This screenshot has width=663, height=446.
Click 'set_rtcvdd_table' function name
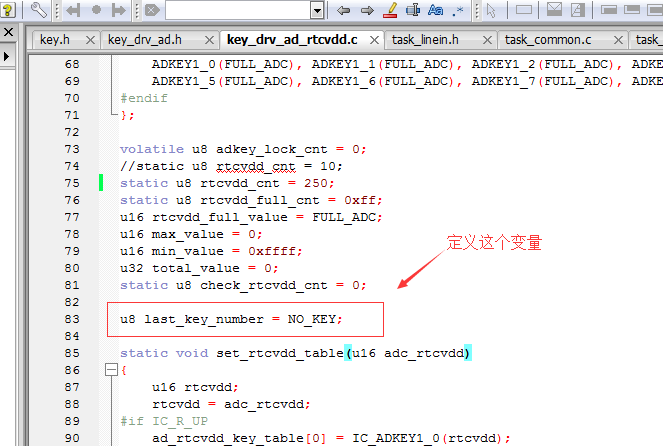279,353
